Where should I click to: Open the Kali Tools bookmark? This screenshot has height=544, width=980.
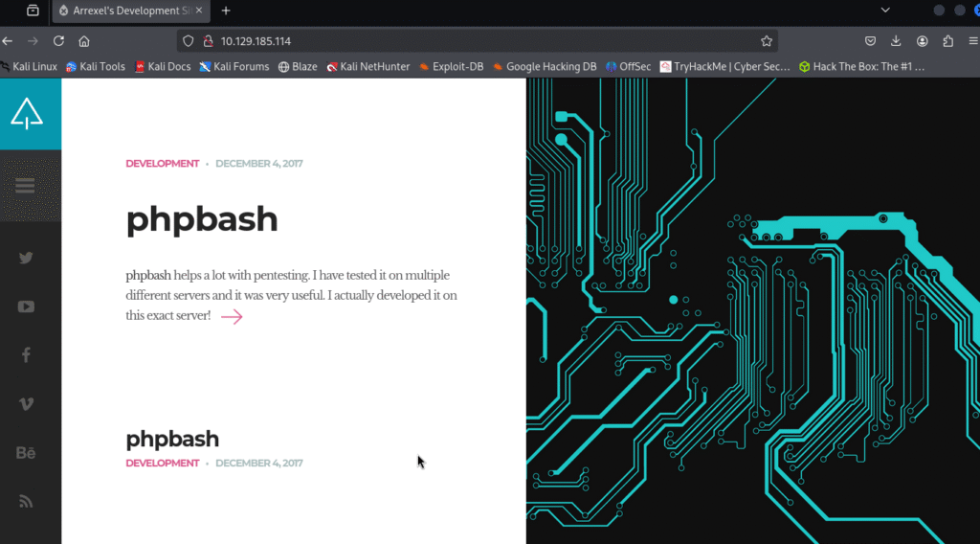click(95, 67)
